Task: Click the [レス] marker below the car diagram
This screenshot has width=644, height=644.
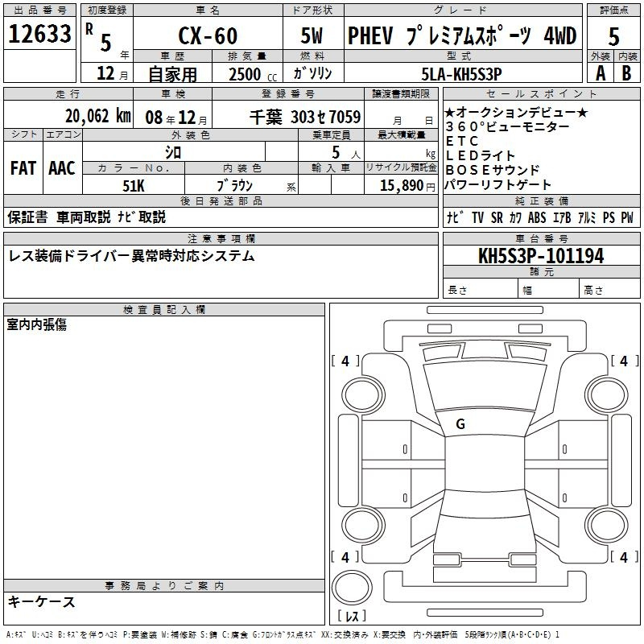Action: point(352,617)
